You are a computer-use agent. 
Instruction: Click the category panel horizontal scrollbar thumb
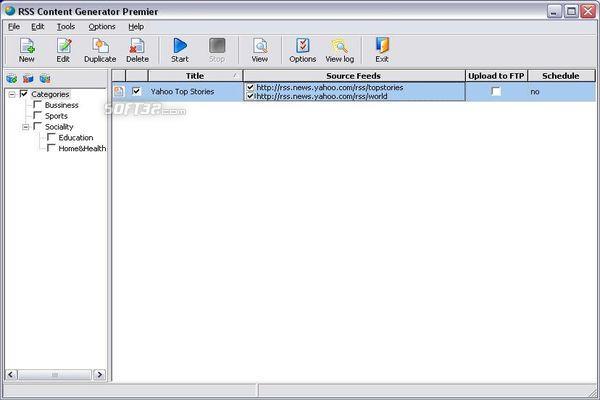coord(55,374)
